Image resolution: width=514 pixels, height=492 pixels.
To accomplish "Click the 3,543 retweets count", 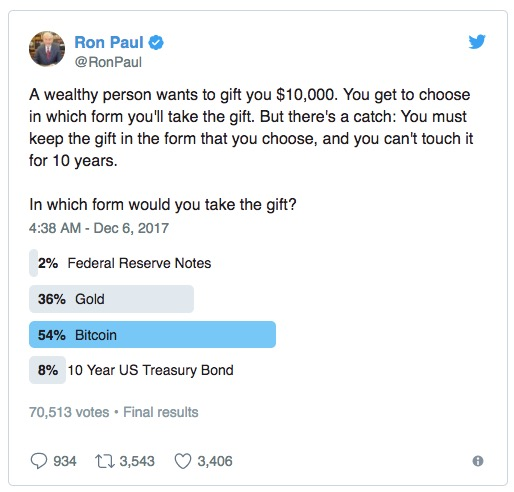I will [x=137, y=461].
